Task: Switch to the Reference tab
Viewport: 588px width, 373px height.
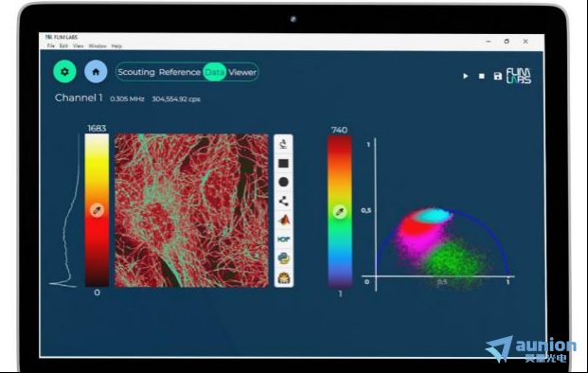Action: click(x=180, y=72)
